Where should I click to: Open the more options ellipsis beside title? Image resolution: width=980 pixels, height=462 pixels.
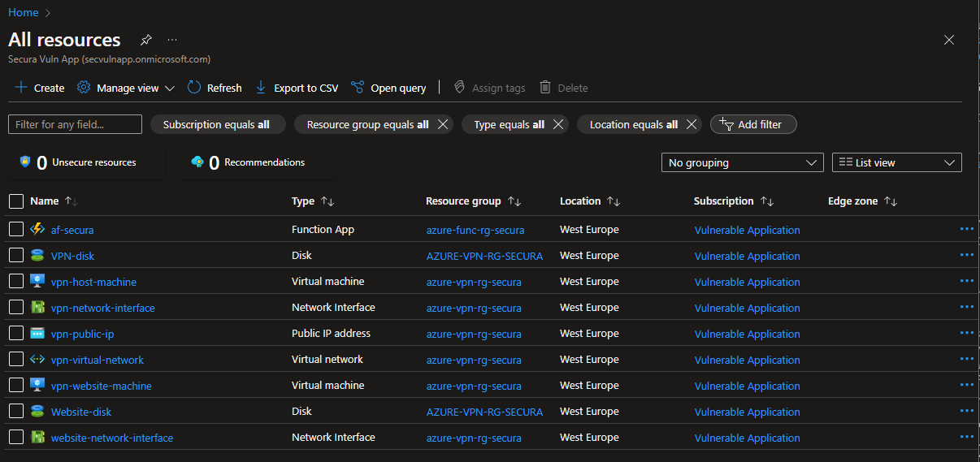(172, 40)
